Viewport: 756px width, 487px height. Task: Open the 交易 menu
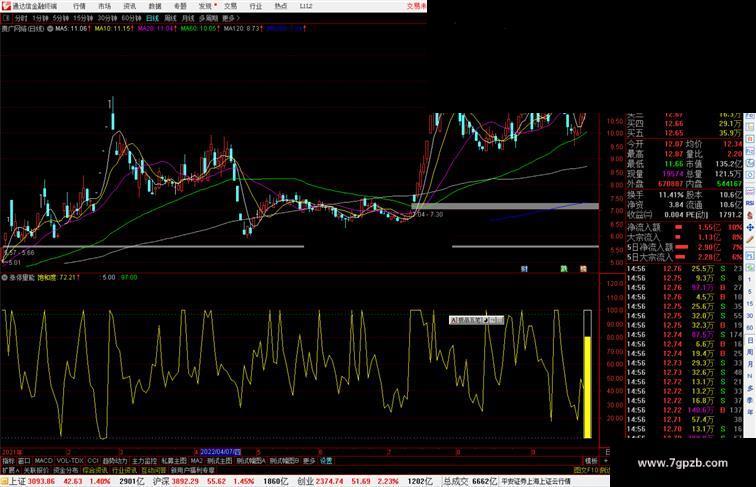230,6
